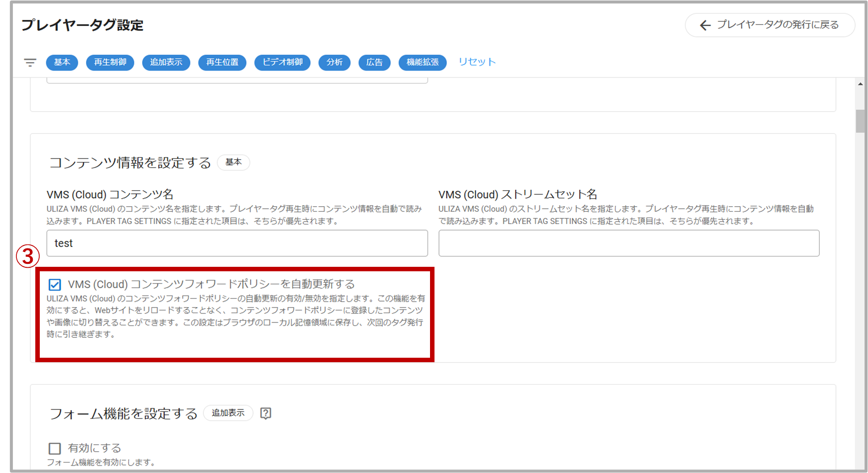Click the VMS (Cloud) コンテンツ名 label
This screenshot has height=473, width=868.
(110, 194)
